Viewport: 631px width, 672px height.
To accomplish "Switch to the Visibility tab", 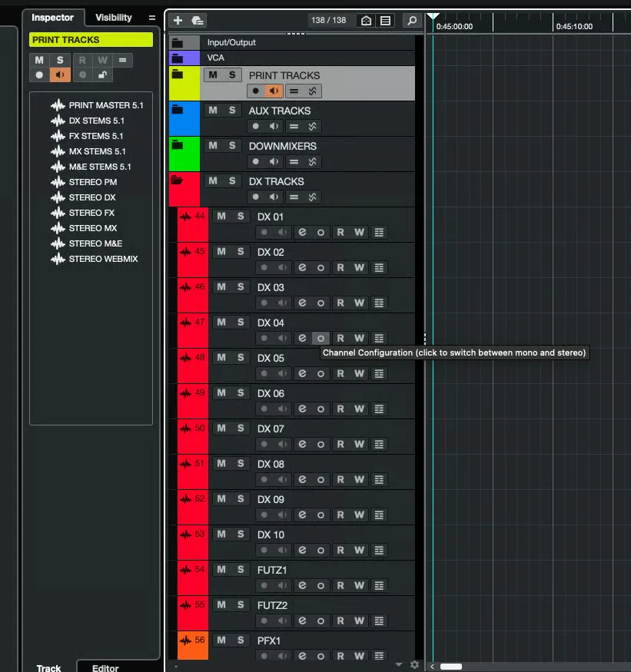I will (x=113, y=18).
